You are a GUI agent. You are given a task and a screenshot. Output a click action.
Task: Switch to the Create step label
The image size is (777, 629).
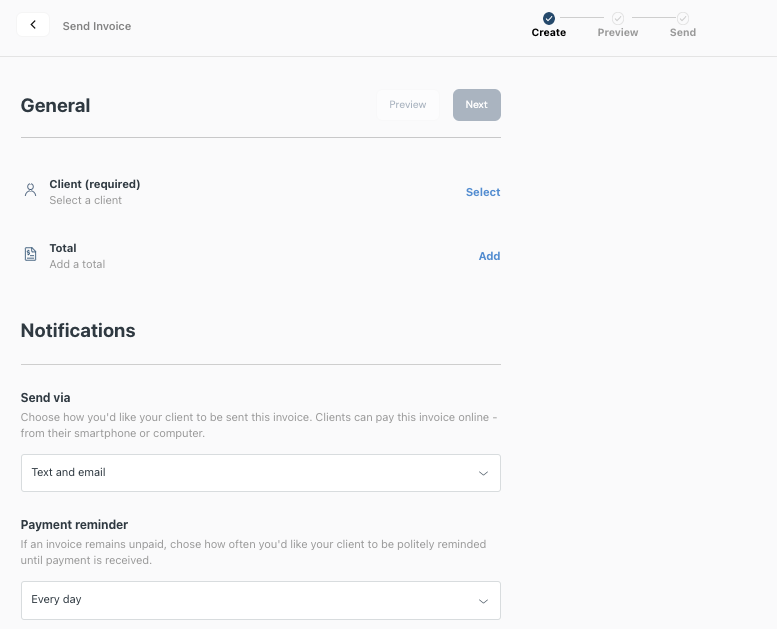pyautogui.click(x=549, y=33)
